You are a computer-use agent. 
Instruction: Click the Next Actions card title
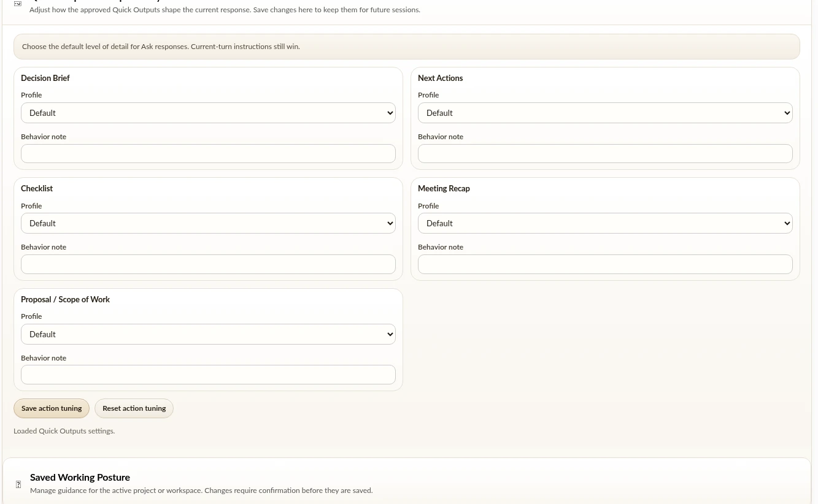tap(440, 78)
